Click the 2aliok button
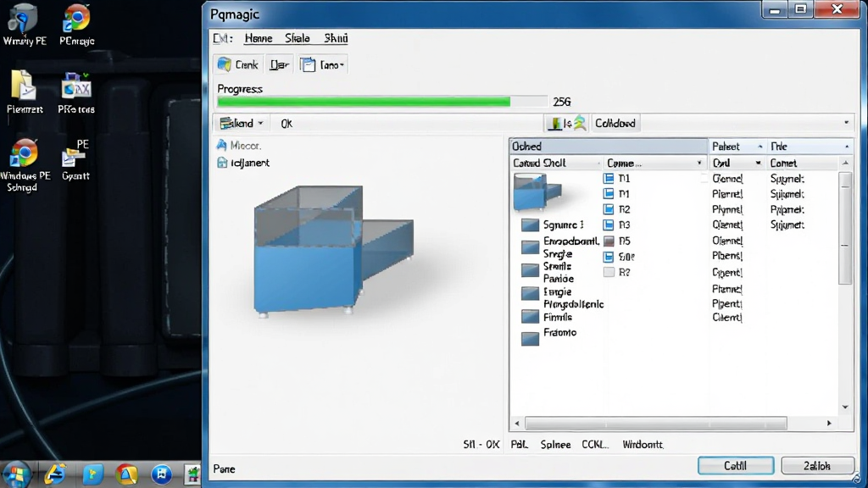Viewport: 868px width, 488px height. (x=817, y=466)
